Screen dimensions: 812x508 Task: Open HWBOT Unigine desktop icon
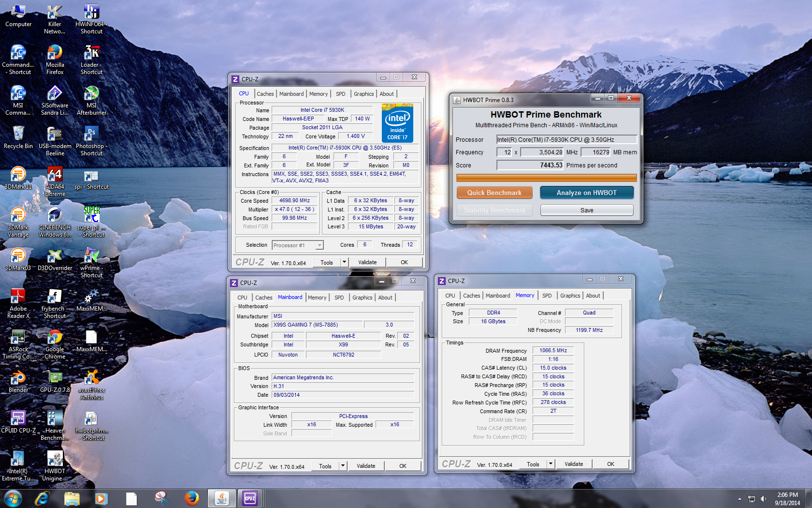click(55, 466)
